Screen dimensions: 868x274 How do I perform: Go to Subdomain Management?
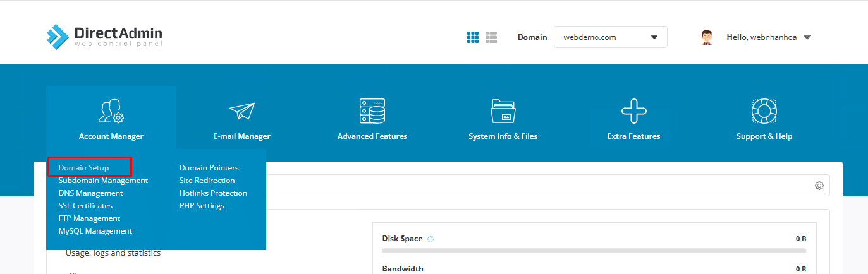103,181
